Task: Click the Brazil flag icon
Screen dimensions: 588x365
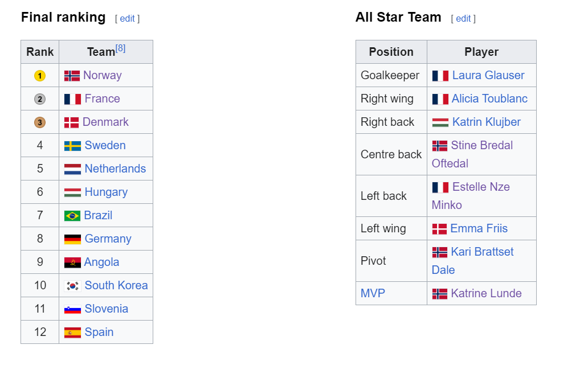Action: point(72,216)
